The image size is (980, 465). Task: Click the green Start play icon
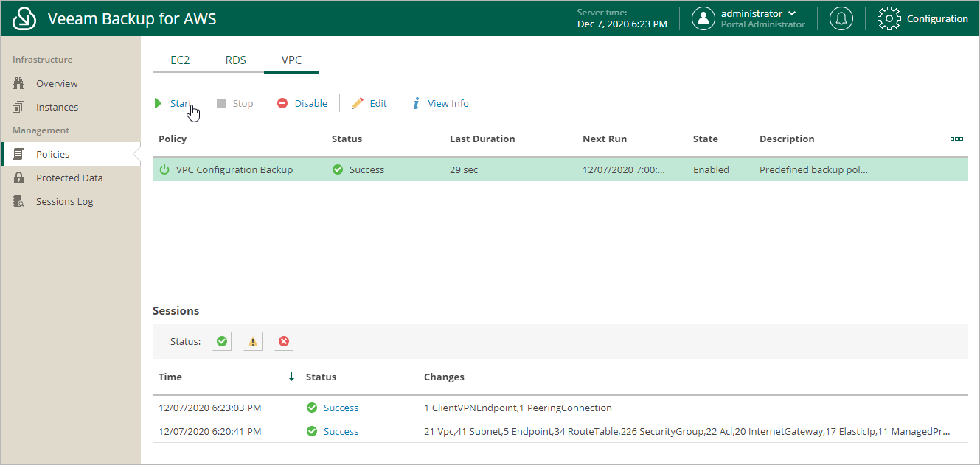pos(158,104)
